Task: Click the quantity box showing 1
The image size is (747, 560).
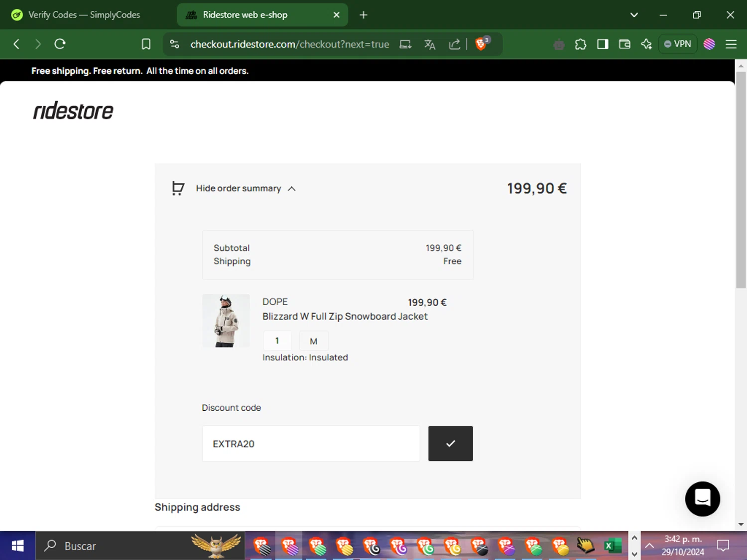Action: pyautogui.click(x=277, y=341)
